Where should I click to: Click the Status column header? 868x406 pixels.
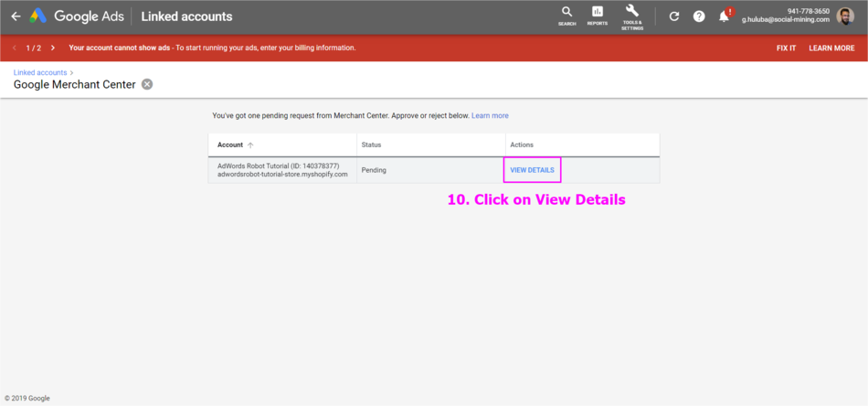371,144
